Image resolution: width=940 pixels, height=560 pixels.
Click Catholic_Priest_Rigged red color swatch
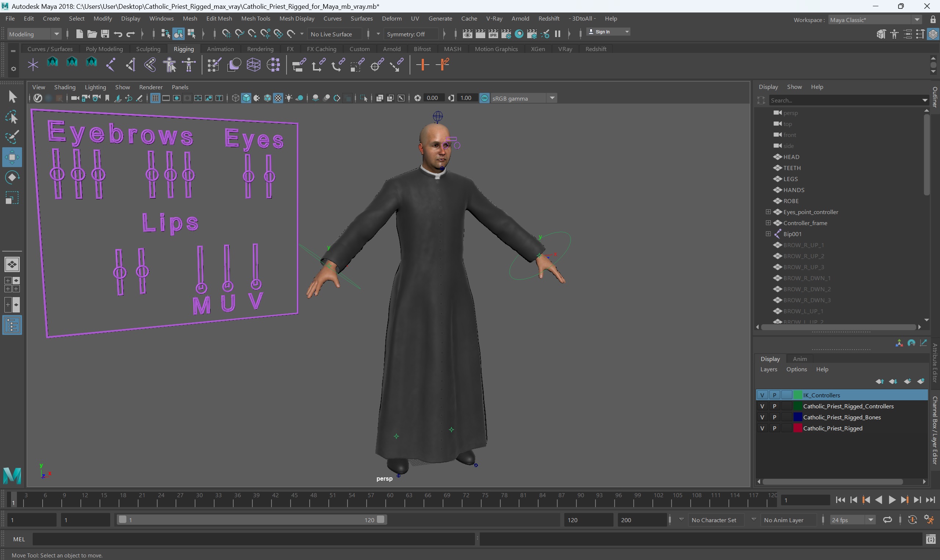(x=797, y=428)
